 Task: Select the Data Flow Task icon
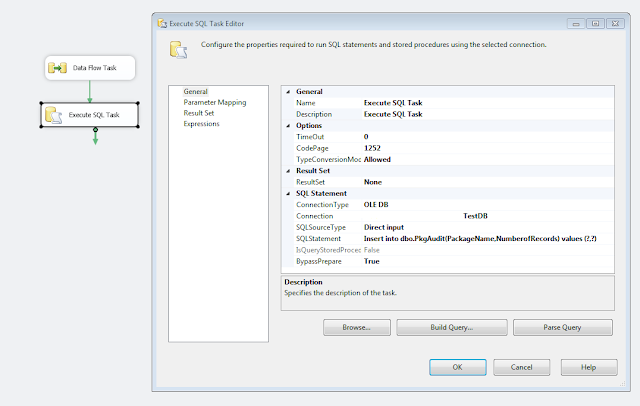coord(58,68)
